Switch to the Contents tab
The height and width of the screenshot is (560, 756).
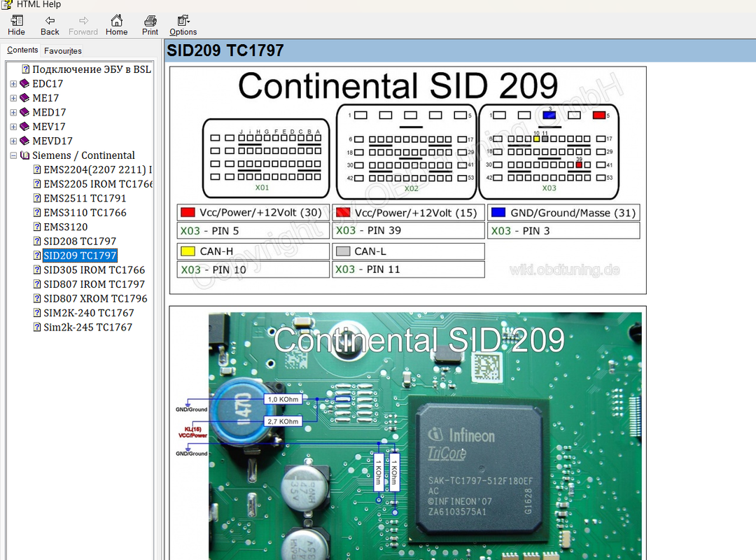click(x=22, y=50)
